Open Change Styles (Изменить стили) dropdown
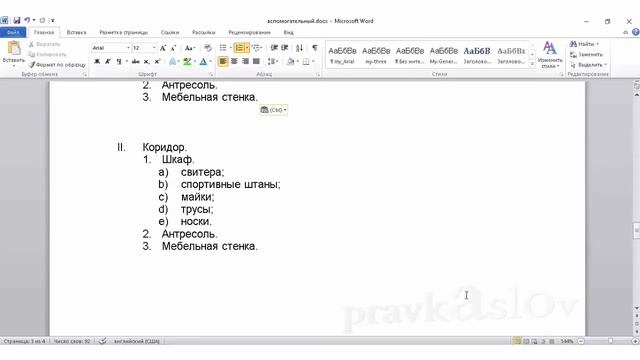Screen dimensions: 640x360 click(x=550, y=55)
